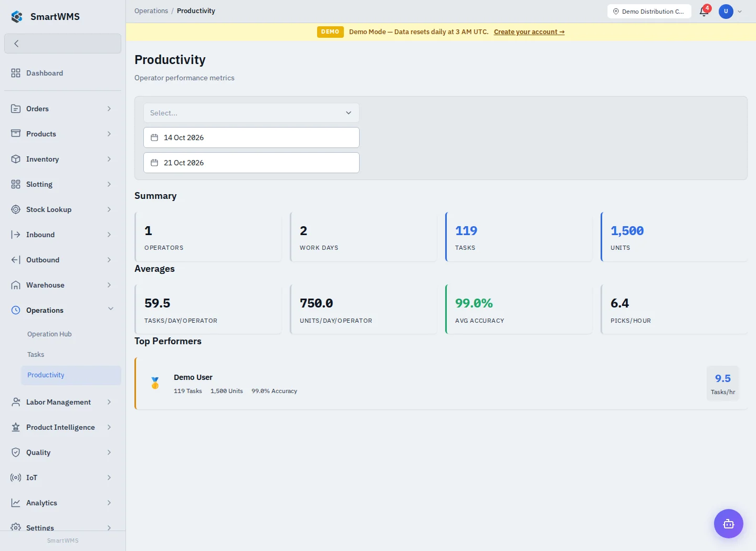Click the Labor Management person icon

(16, 402)
